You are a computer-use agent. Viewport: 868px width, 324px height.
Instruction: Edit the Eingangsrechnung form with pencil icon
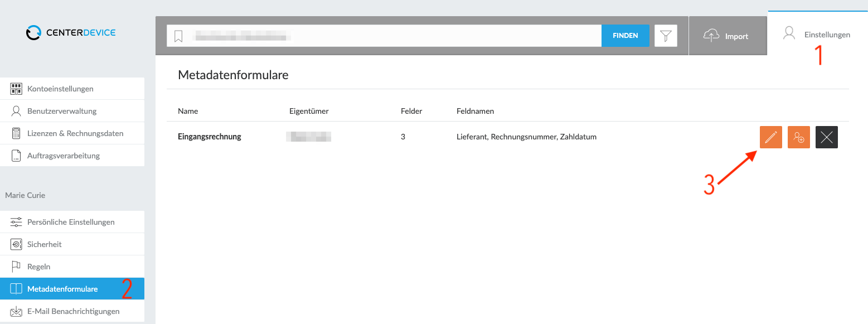pyautogui.click(x=771, y=137)
